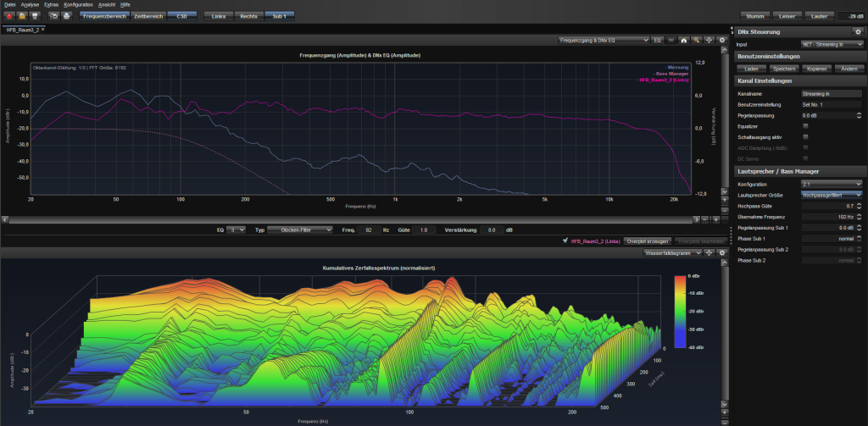Open the Frequenzgang & DNx EQ graph dropdown
Screen dimensions: 868x426
point(604,40)
